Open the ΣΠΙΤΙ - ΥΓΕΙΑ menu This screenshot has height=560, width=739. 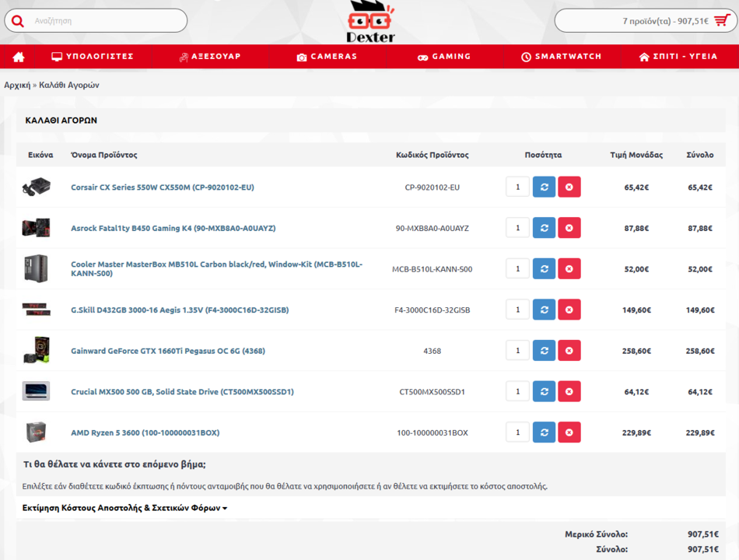[678, 57]
